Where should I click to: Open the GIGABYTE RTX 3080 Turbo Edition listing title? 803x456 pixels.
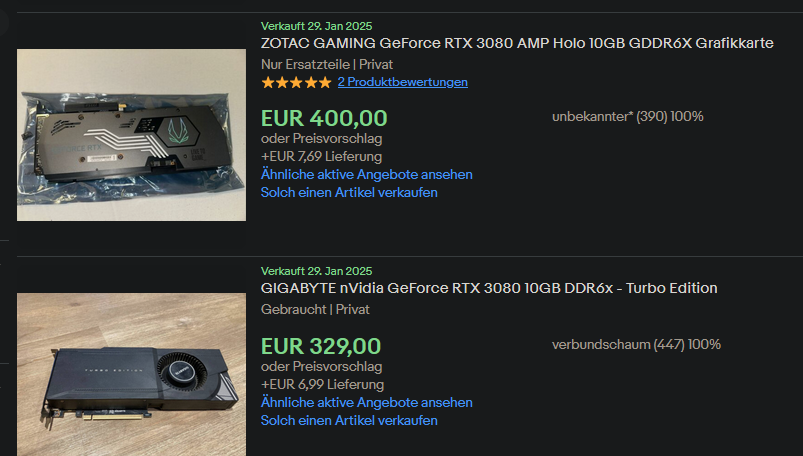(x=489, y=288)
